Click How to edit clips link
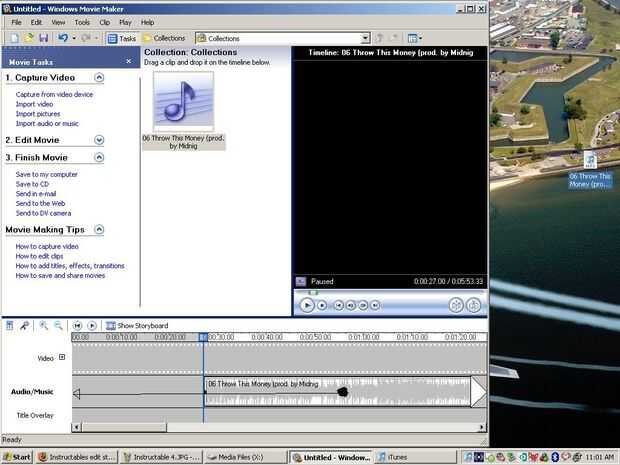 click(40, 256)
